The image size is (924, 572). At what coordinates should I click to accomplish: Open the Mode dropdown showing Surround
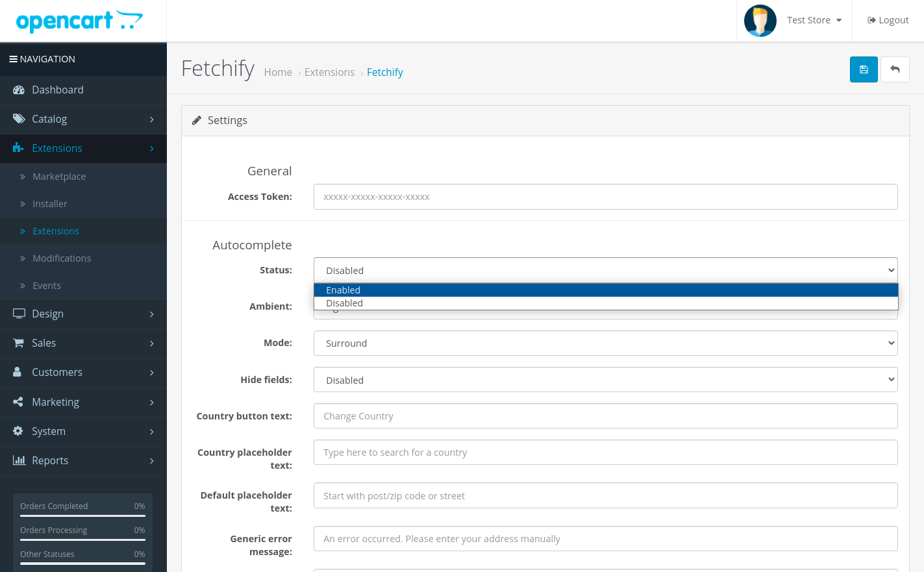pyautogui.click(x=605, y=343)
